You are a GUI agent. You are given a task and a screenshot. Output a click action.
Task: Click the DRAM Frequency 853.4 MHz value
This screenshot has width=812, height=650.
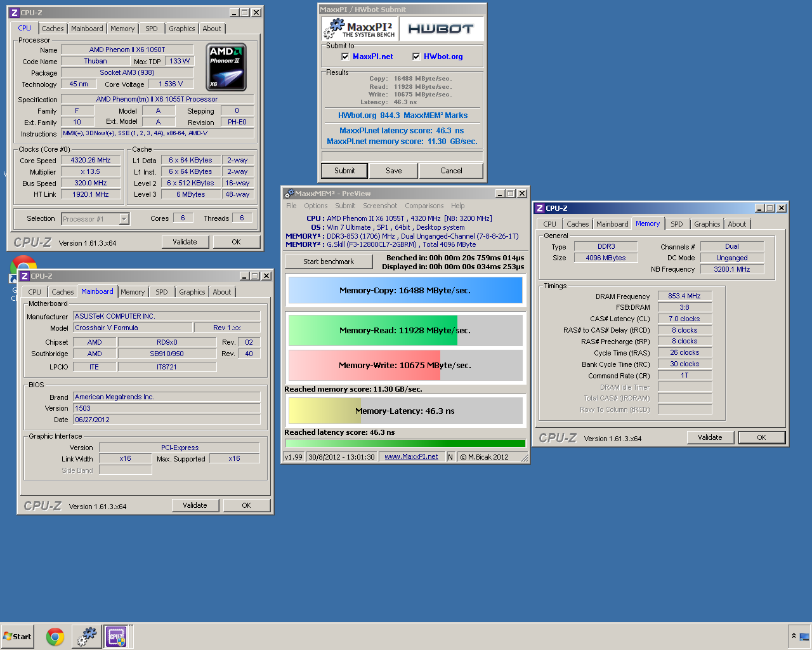(x=684, y=296)
